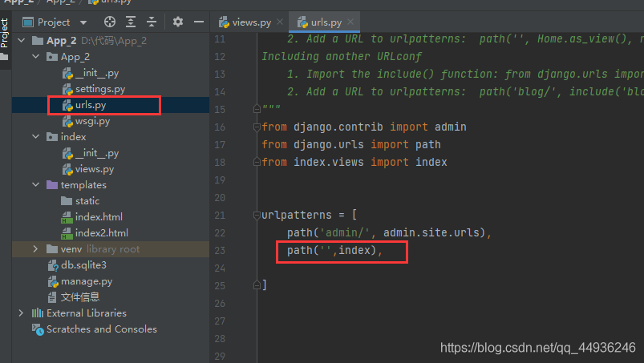Click the templates purple folder icon
Viewport: 644px width, 363px height.
pos(52,184)
